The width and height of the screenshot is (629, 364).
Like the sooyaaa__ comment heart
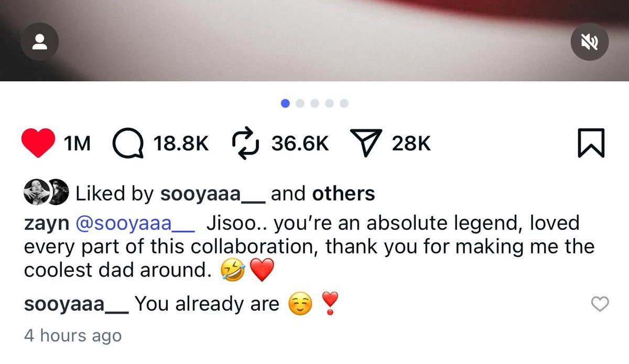click(x=600, y=304)
